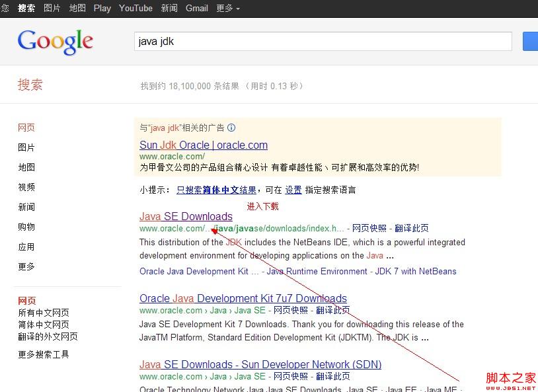Open YouTube from the top bar

pyautogui.click(x=135, y=8)
